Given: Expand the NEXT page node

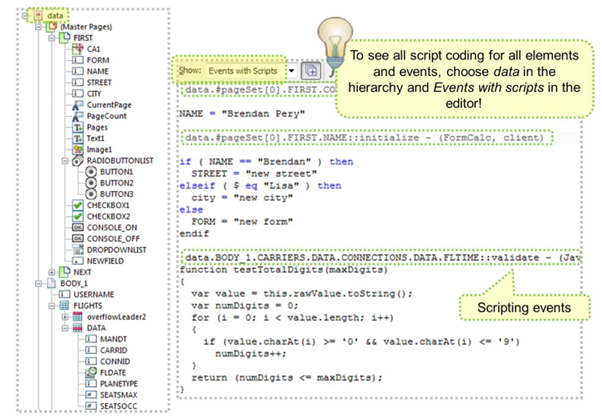Looking at the screenshot, I should click(x=52, y=270).
